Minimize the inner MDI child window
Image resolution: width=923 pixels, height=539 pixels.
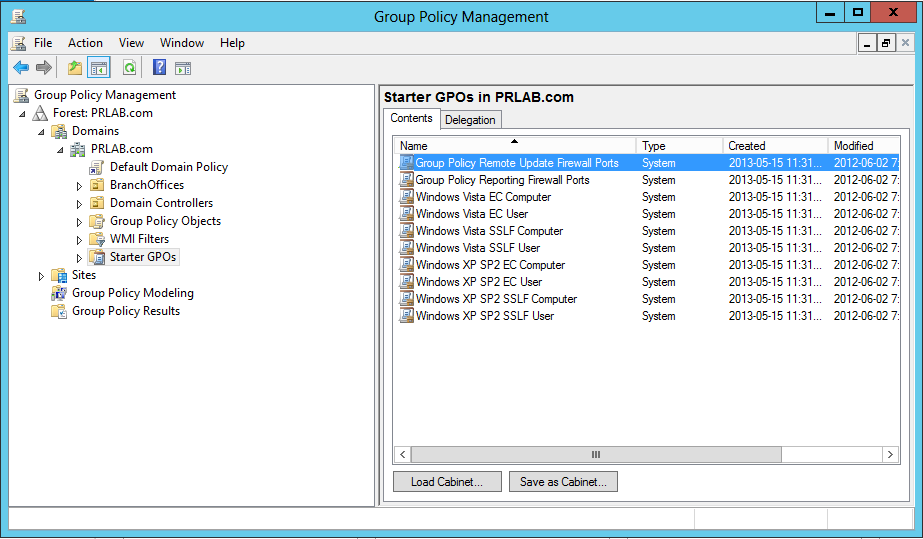(x=867, y=43)
